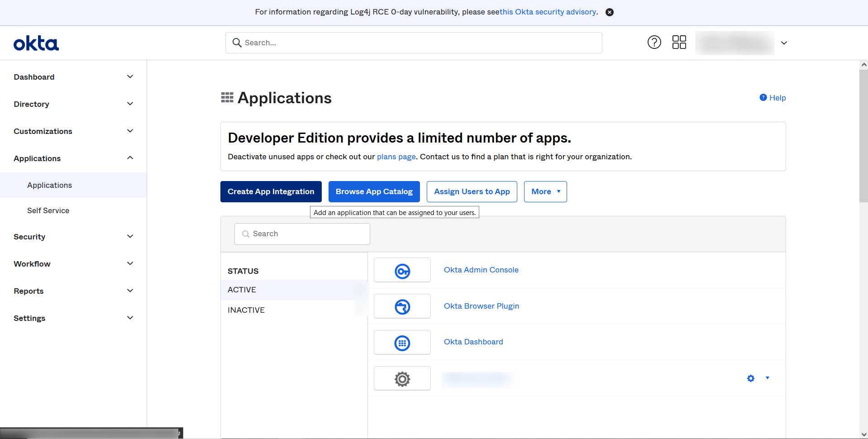This screenshot has height=439, width=868.
Task: Click the Okta Admin Console app icon
Action: 402,270
